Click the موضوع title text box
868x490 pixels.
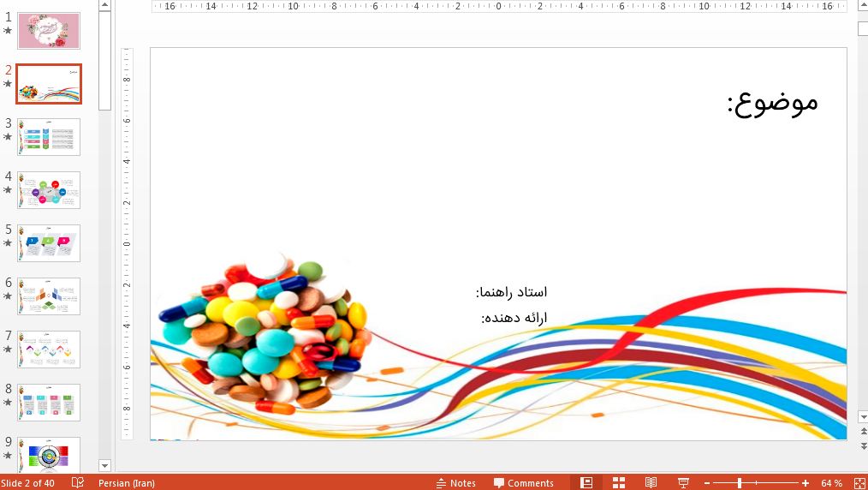point(772,103)
